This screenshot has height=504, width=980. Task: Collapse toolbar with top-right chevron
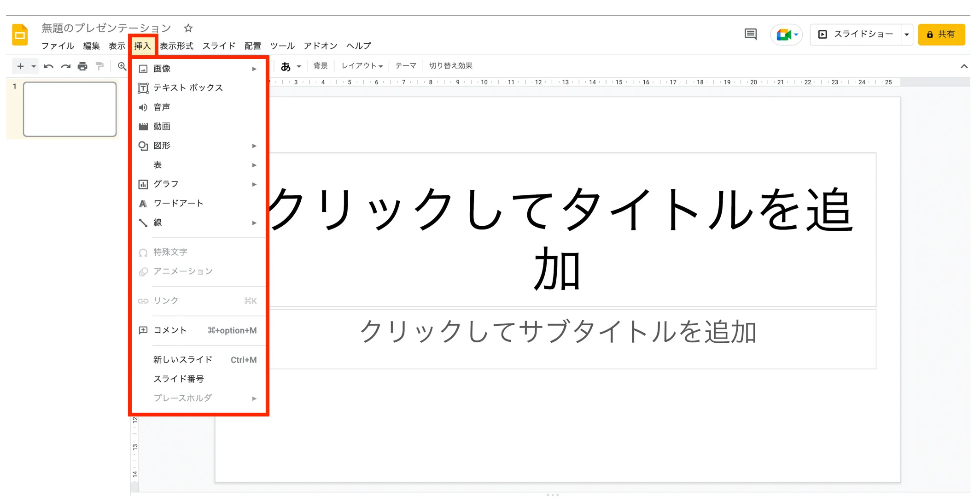click(x=964, y=66)
